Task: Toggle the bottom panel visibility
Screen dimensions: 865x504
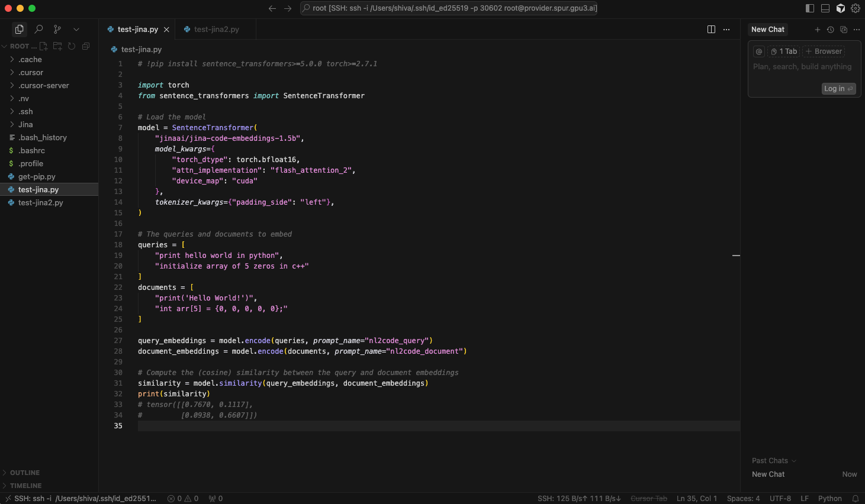Action: coord(825,8)
